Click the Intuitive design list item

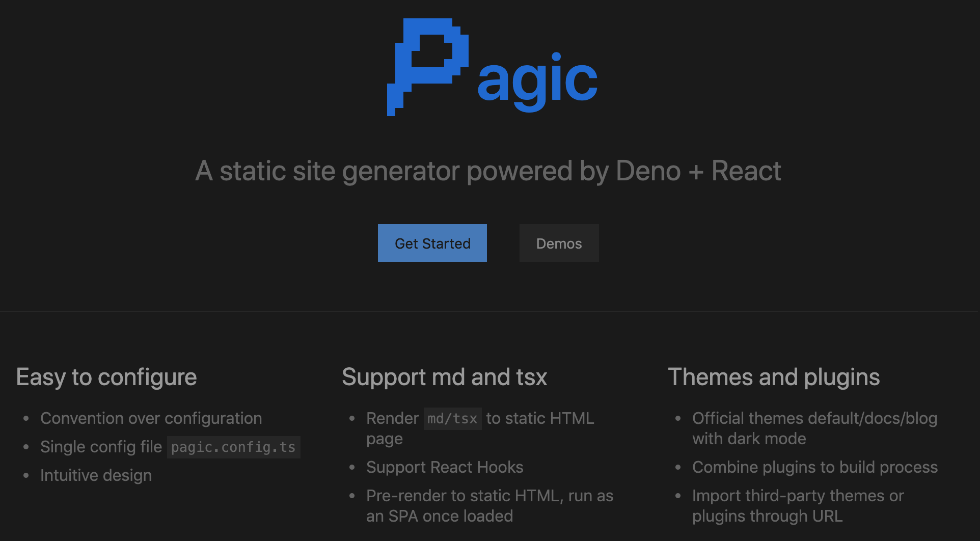pyautogui.click(x=96, y=475)
